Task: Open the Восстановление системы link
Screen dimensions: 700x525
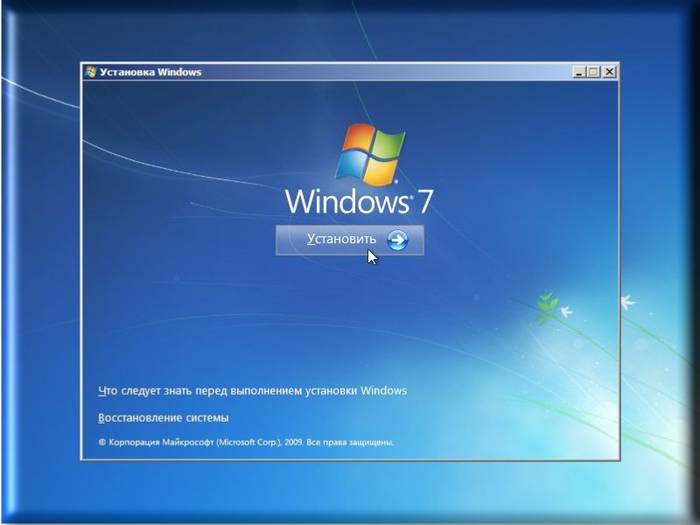Action: point(163,417)
